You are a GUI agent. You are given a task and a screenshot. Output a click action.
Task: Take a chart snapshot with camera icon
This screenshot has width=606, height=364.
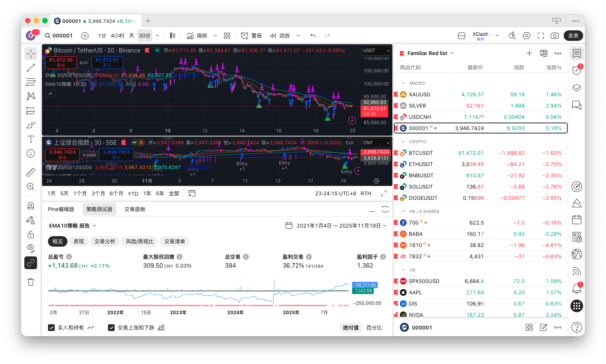pyautogui.click(x=555, y=36)
